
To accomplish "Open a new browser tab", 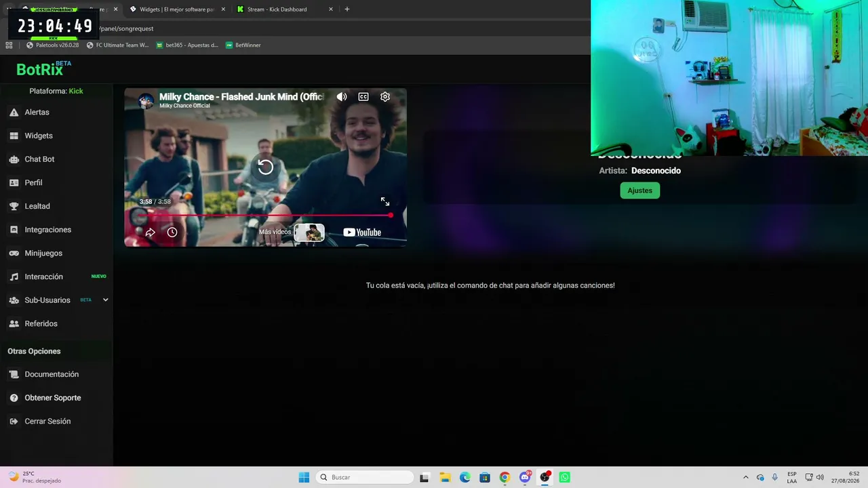I will click(x=347, y=9).
